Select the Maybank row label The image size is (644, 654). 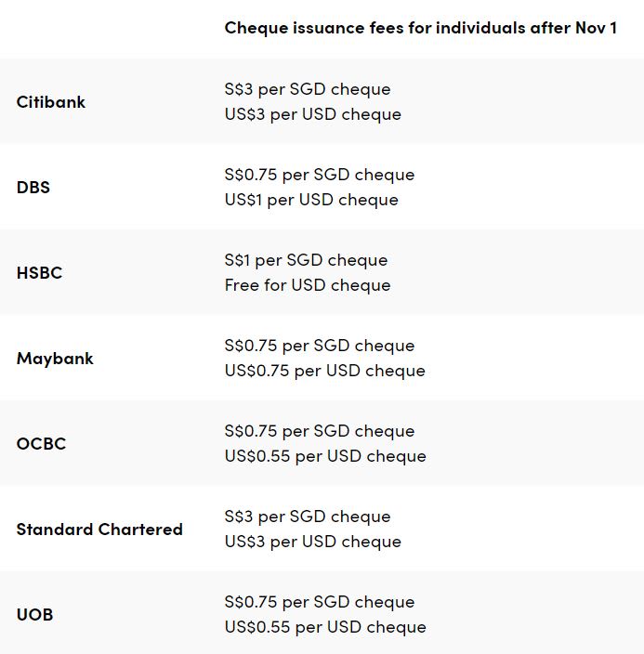click(55, 359)
